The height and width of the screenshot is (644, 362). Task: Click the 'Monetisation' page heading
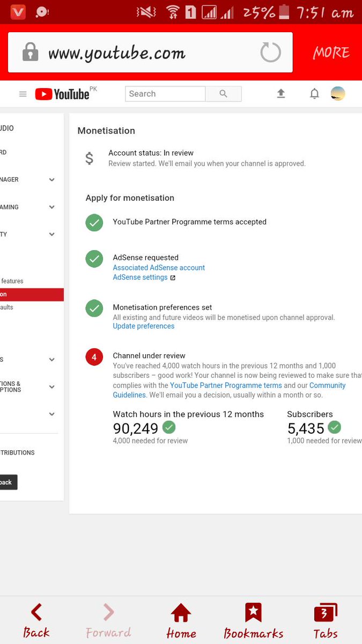point(106,131)
